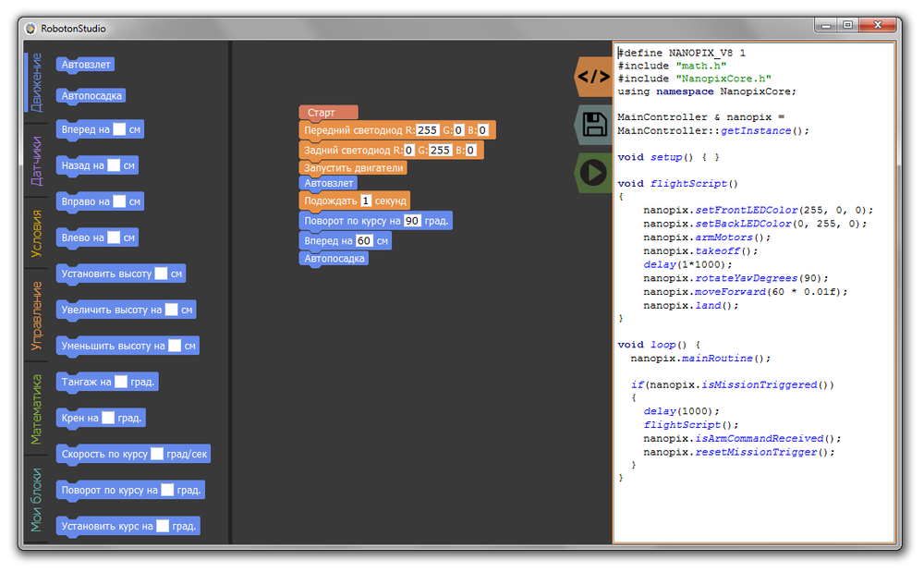
Task: Click the Автопосадка block in palette
Action: point(91,96)
